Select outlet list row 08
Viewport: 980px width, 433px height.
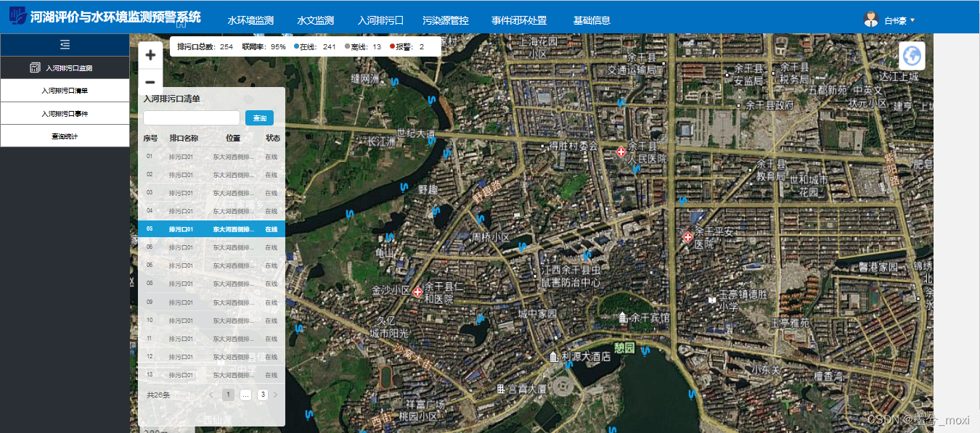(x=211, y=284)
